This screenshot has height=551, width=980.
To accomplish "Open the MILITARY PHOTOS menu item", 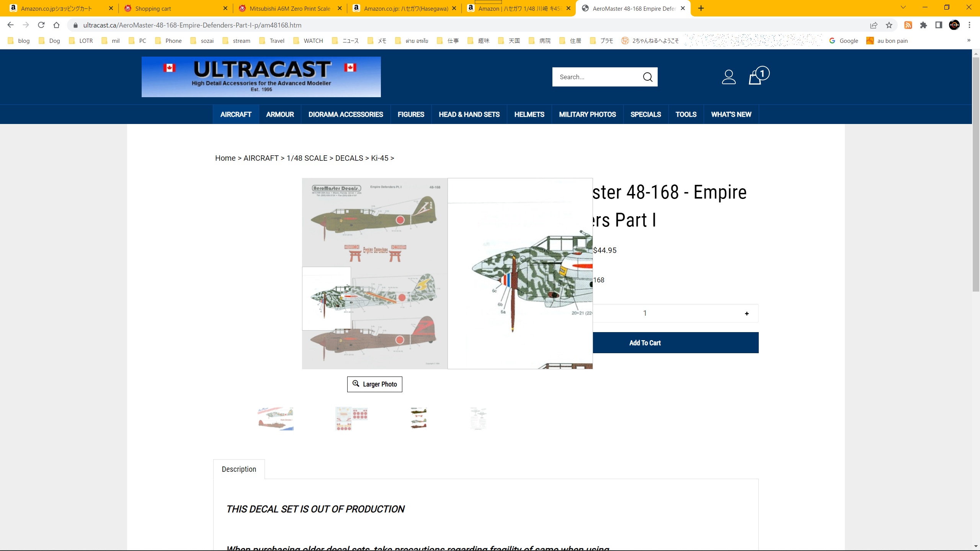I will pyautogui.click(x=587, y=114).
